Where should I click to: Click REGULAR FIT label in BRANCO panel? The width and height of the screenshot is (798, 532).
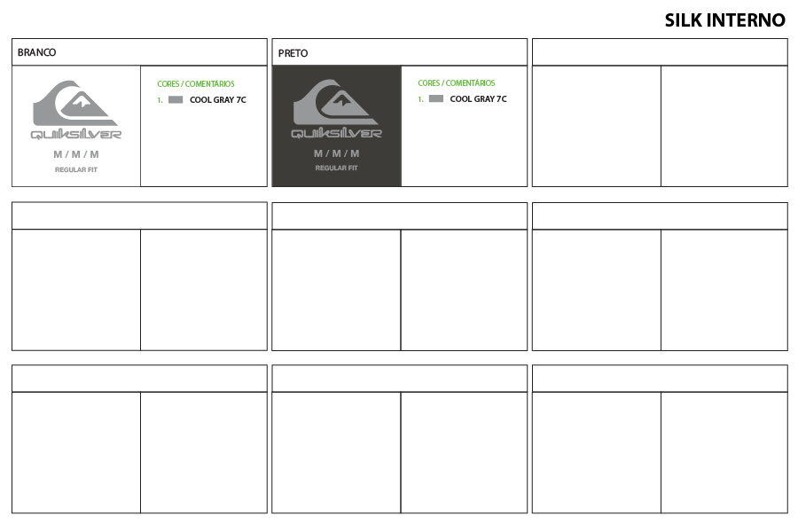[x=76, y=169]
